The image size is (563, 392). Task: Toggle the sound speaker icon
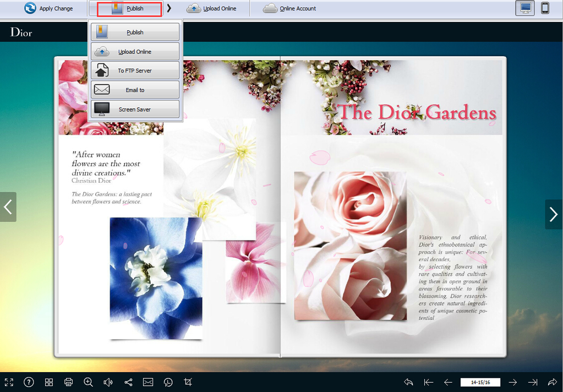click(x=108, y=382)
